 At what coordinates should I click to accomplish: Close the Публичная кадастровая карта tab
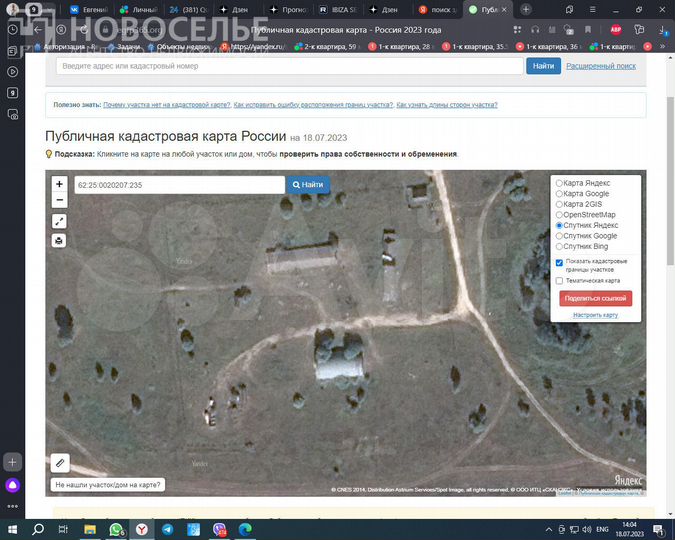pos(504,9)
